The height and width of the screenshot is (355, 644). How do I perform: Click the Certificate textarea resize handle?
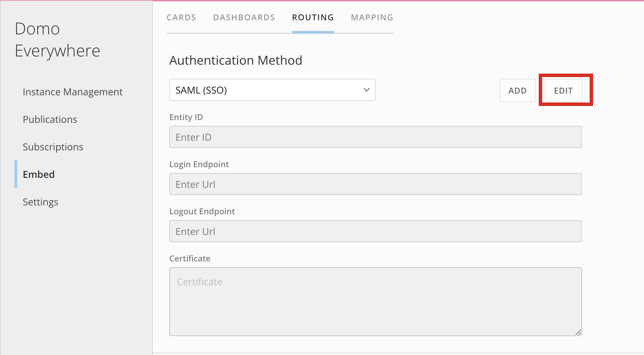click(578, 332)
